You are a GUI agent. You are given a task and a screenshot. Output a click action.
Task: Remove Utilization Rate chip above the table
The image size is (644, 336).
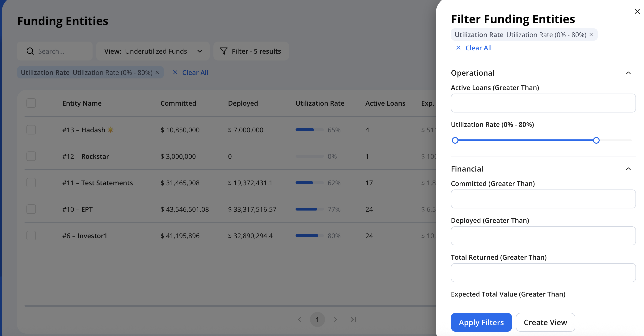click(x=157, y=72)
